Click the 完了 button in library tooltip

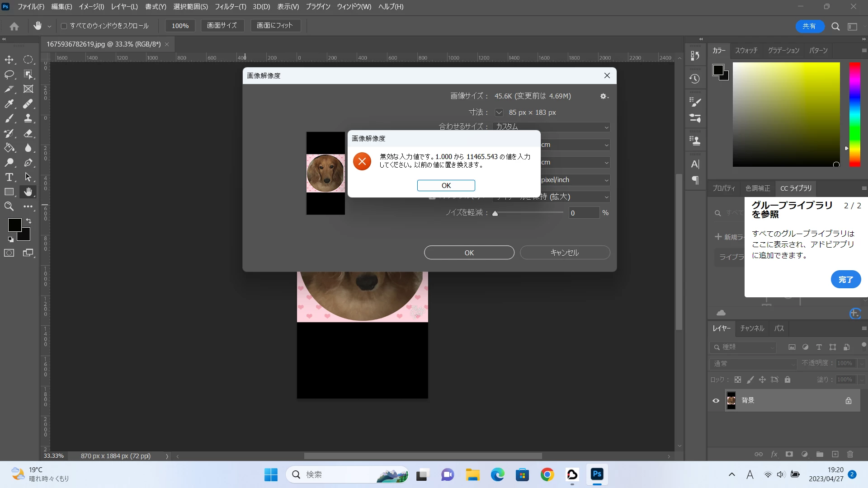(x=845, y=280)
